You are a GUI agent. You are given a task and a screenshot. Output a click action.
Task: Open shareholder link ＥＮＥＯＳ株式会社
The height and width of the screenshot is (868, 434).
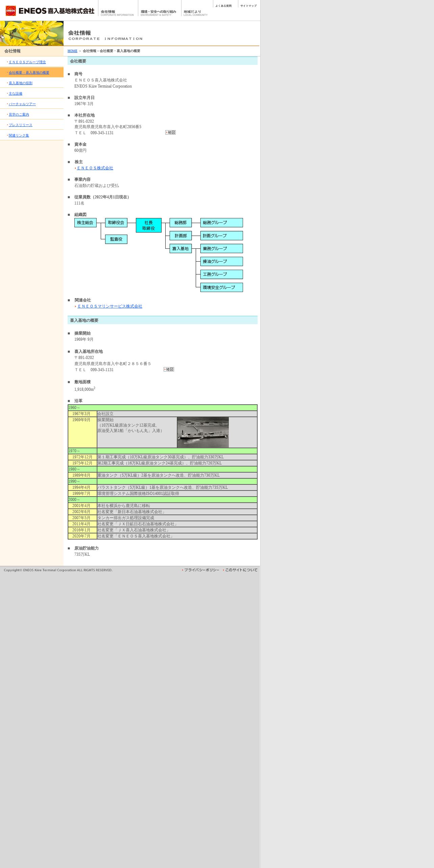[95, 168]
